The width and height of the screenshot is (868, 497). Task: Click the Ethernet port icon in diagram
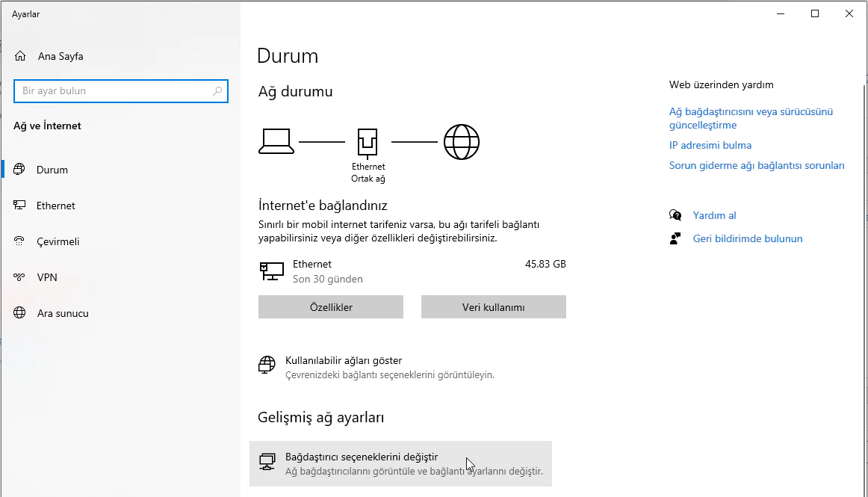(368, 143)
